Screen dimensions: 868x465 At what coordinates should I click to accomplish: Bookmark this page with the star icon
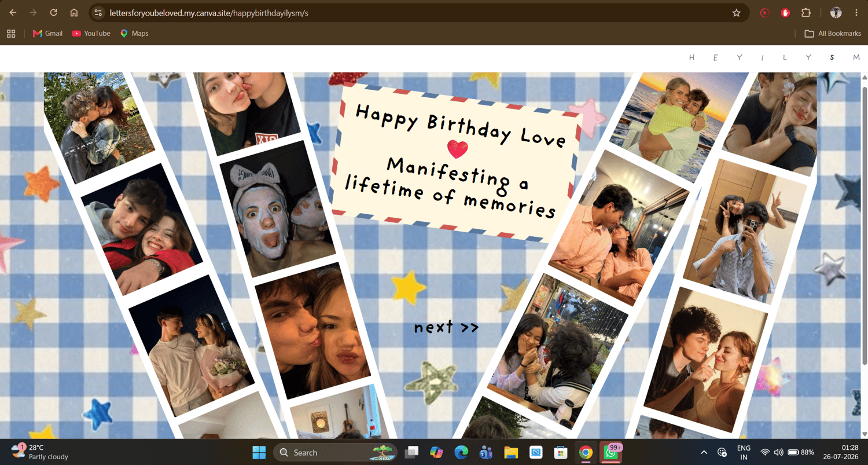pos(737,13)
